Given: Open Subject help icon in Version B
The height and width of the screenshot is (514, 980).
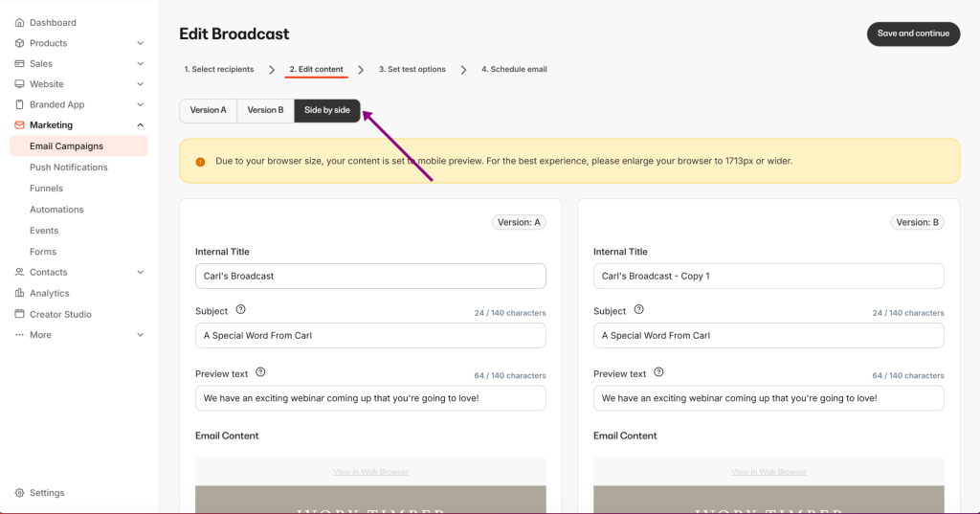Looking at the screenshot, I should point(638,309).
